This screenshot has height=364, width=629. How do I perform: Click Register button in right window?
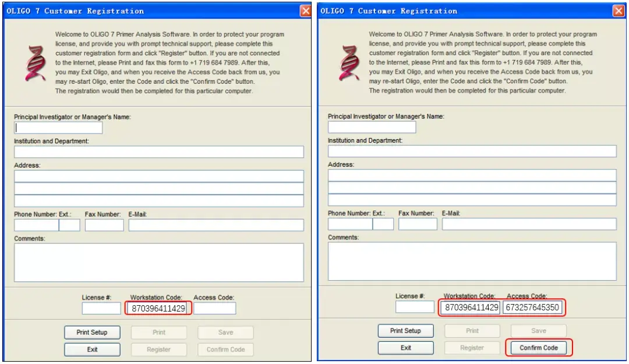472,348
